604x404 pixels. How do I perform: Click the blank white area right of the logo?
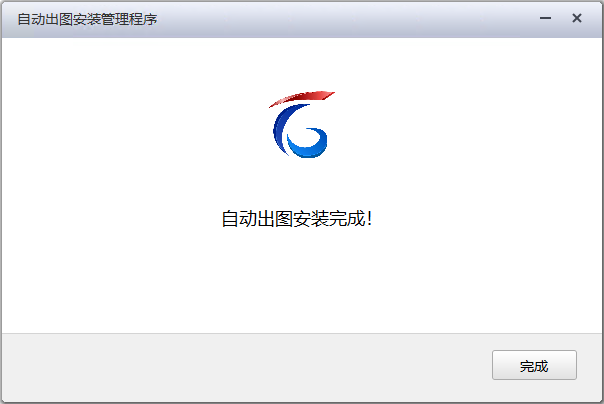(468, 124)
